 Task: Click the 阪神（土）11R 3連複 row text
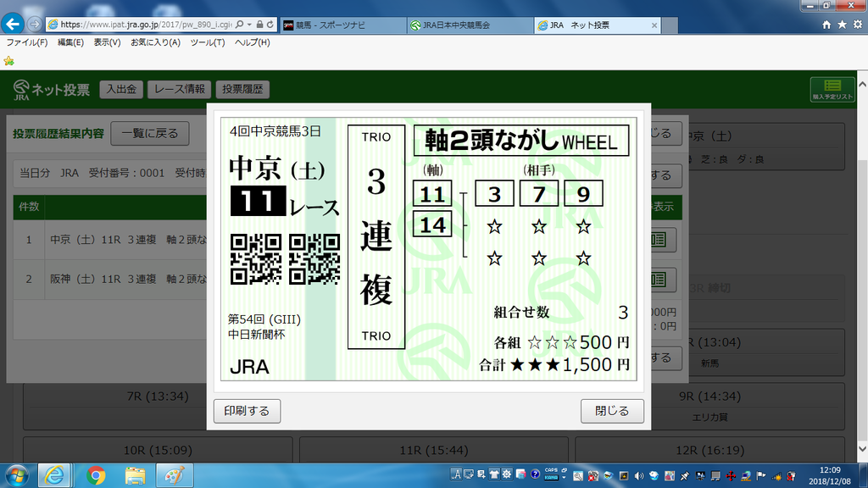(x=129, y=280)
